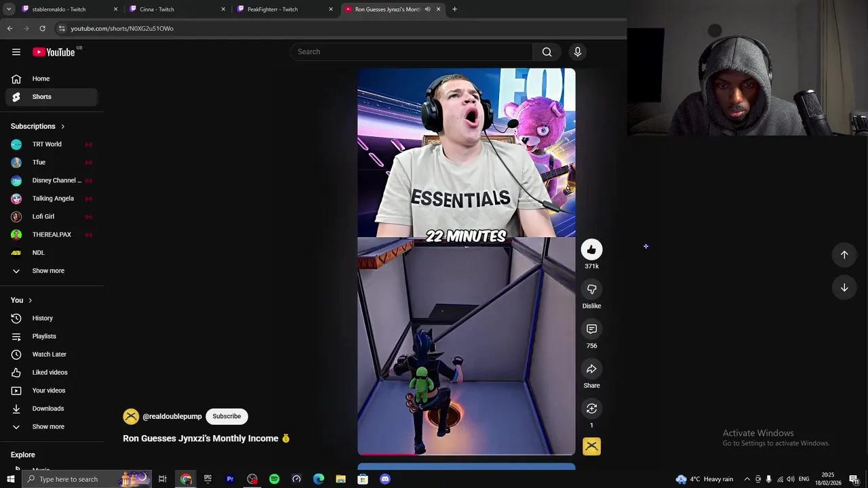
Task: Pause the Short by clicking the video
Action: [x=466, y=261]
